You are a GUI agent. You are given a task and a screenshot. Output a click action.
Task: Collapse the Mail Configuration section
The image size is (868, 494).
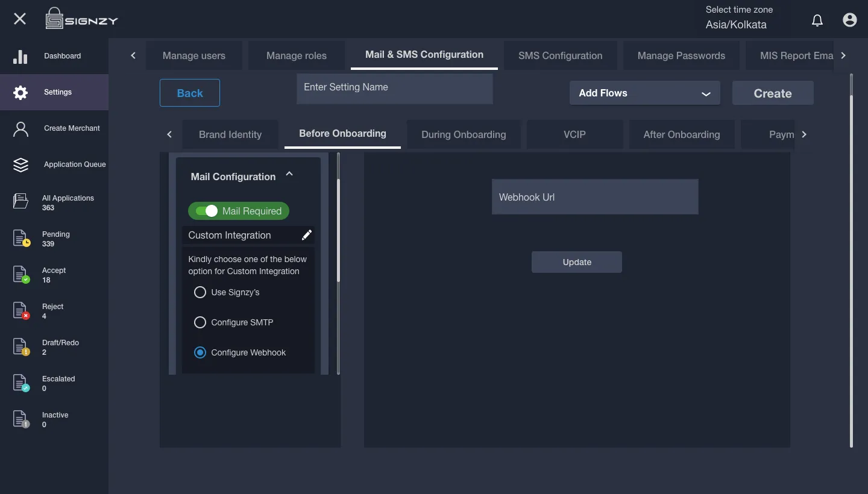tap(289, 174)
